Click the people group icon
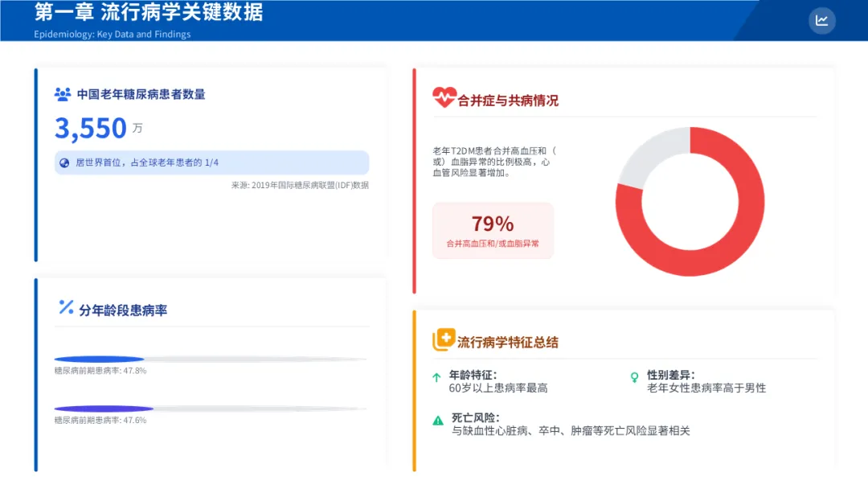Image resolution: width=868 pixels, height=489 pixels. [x=63, y=94]
